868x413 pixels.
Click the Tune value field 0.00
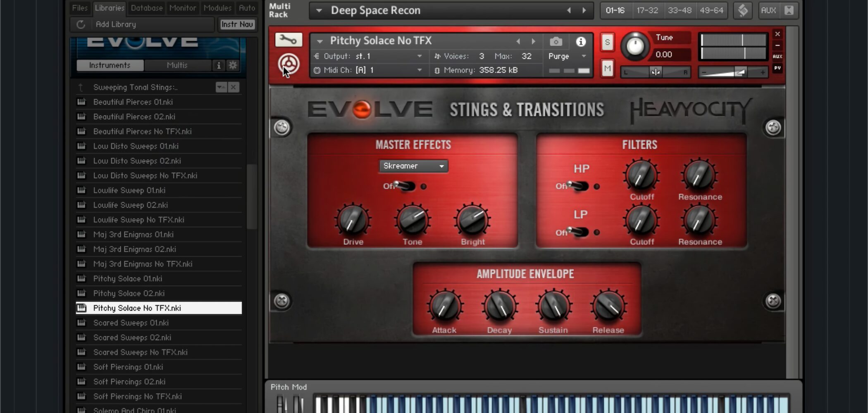click(669, 55)
